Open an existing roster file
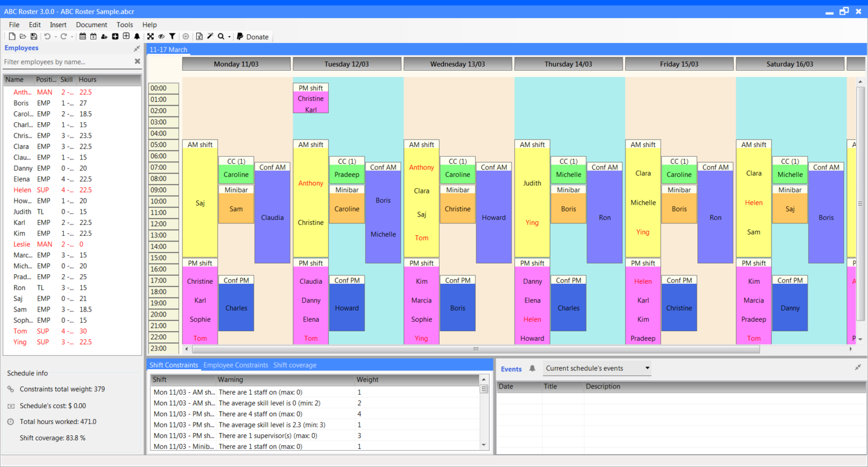Viewport: 868px width, 467px height. pos(23,36)
